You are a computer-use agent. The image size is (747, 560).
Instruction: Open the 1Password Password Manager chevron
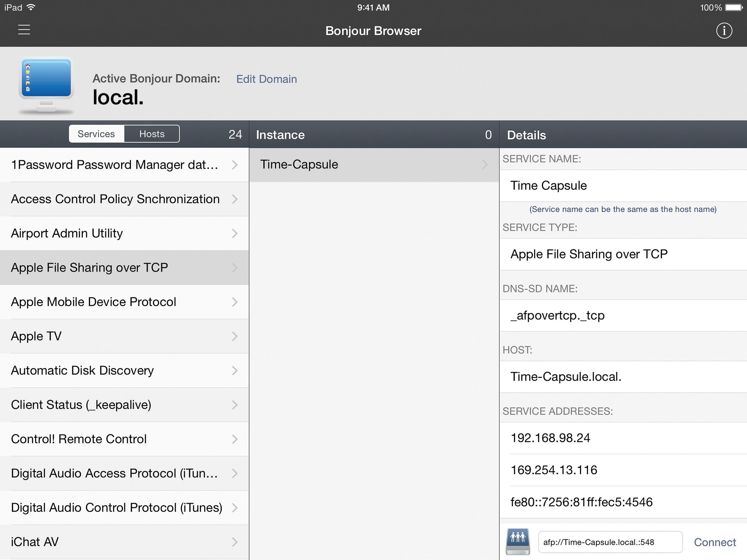tap(235, 165)
